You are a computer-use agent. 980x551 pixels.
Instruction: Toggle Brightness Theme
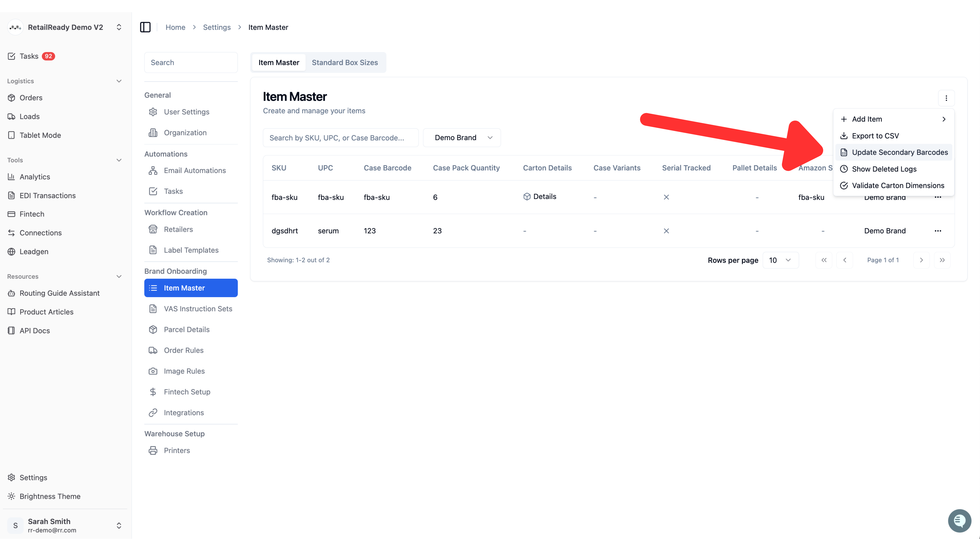click(x=44, y=496)
